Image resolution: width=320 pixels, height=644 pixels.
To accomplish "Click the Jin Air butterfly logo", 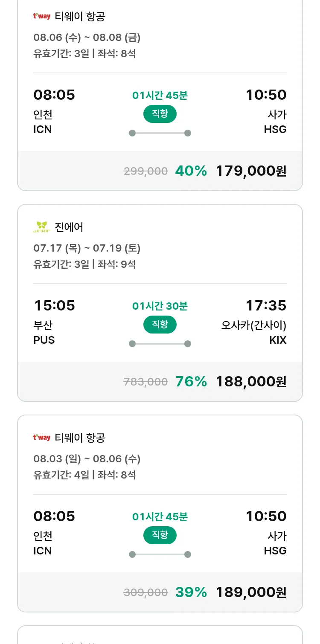I will [42, 227].
